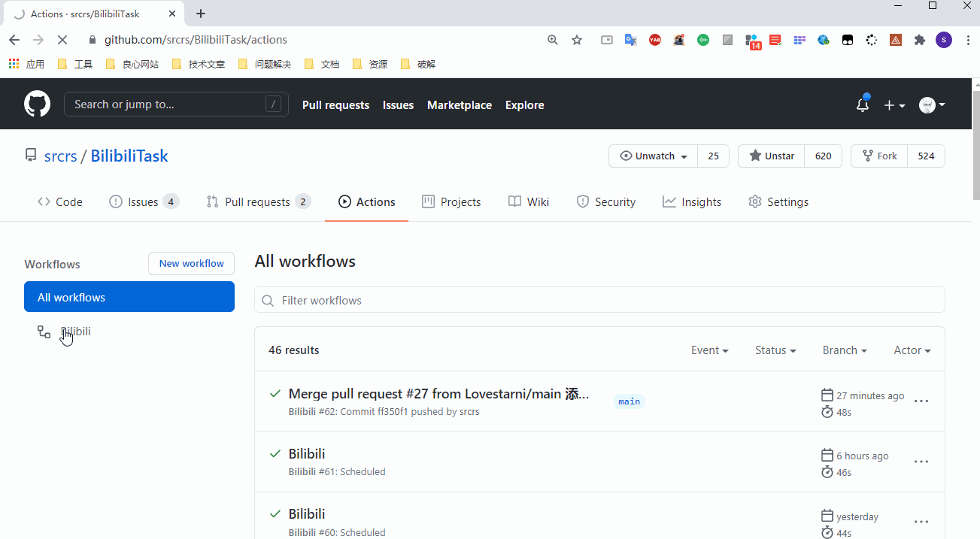Stop loading the page
Viewport: 980px width, 539px height.
point(62,40)
